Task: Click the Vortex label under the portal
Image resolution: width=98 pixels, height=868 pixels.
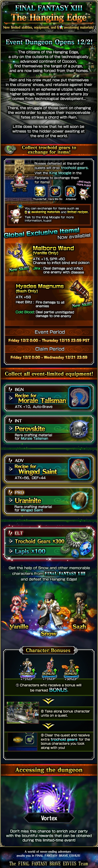Action: coord(49,818)
